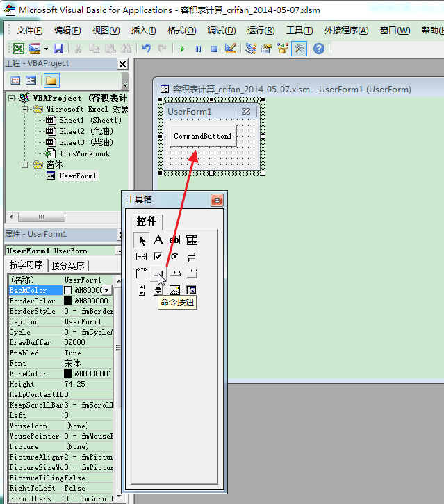This screenshot has height=504, width=444.
Task: Select the RefEdit tool in toolbox
Action: (x=192, y=290)
